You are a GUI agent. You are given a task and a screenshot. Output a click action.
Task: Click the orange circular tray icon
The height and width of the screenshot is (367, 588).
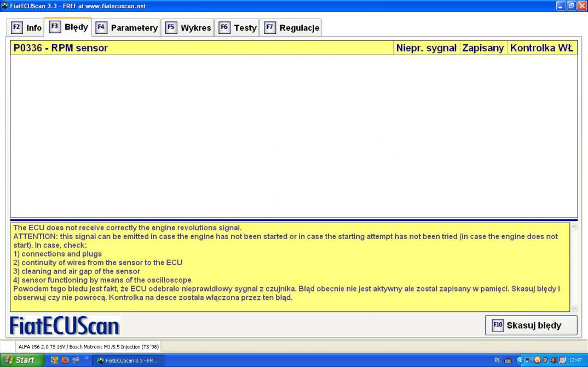[537, 360]
